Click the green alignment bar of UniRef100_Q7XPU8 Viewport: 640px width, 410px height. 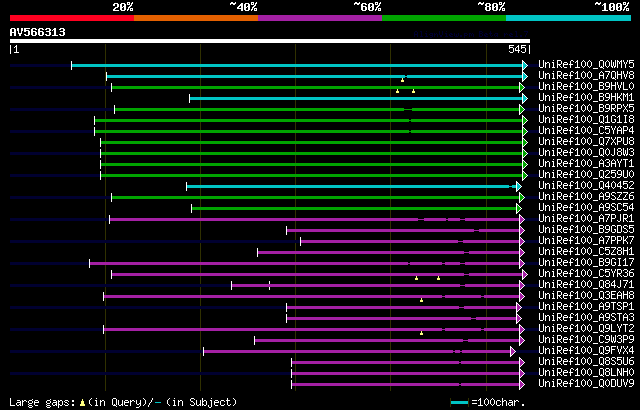(311, 142)
